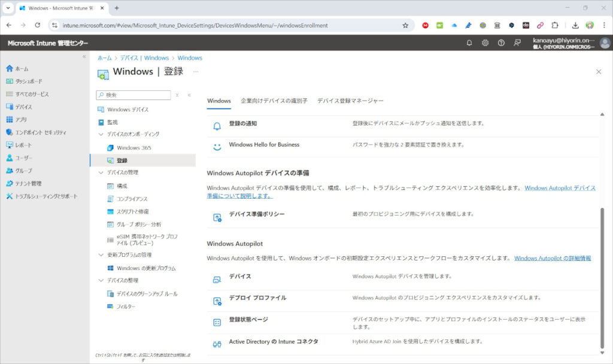Switch to 企業向けデバイスの識別子 tab
This screenshot has width=613, height=364.
click(x=274, y=101)
